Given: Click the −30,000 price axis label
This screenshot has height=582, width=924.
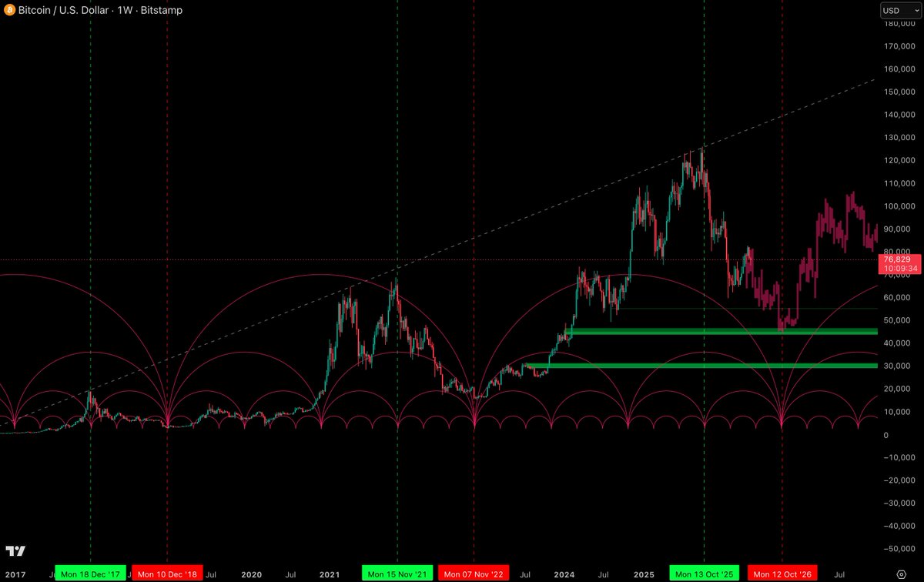Looking at the screenshot, I should click(899, 503).
